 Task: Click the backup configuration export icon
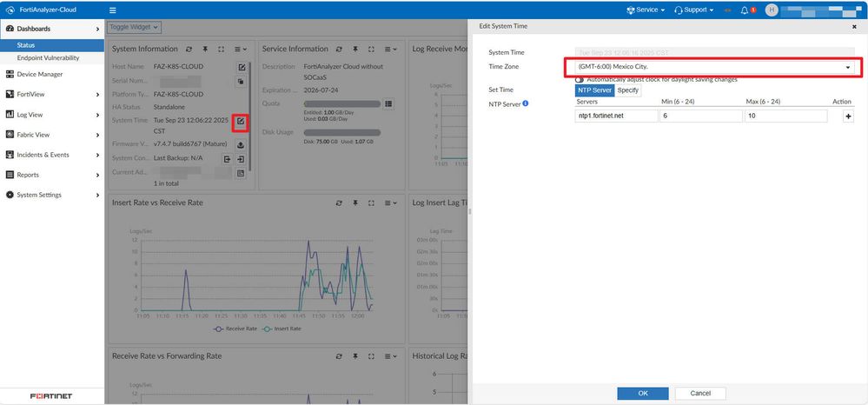pyautogui.click(x=227, y=159)
